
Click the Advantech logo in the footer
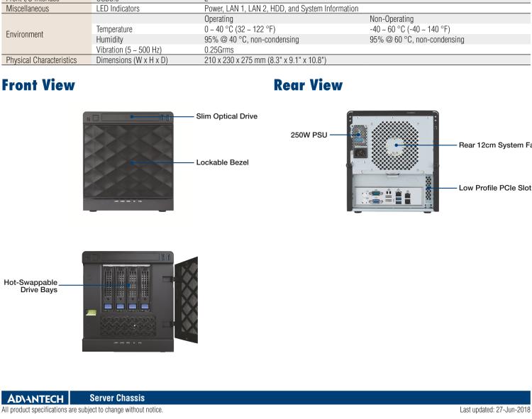[35, 398]
